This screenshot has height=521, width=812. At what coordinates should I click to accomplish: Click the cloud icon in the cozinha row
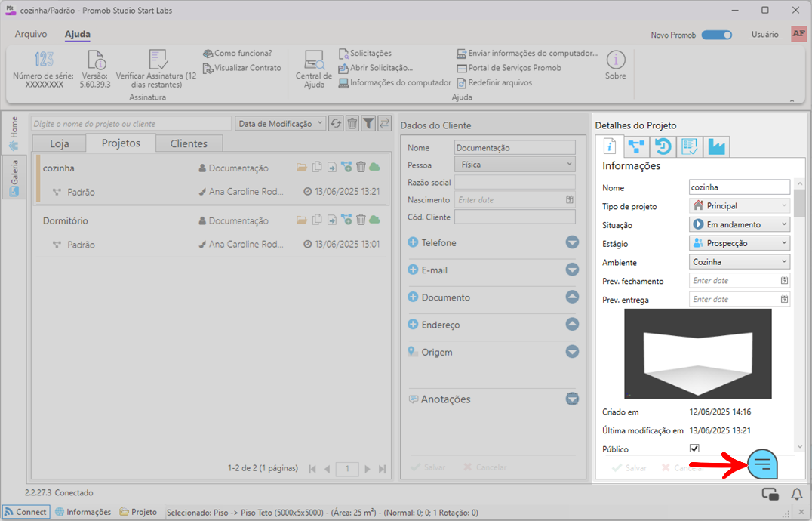tap(374, 168)
